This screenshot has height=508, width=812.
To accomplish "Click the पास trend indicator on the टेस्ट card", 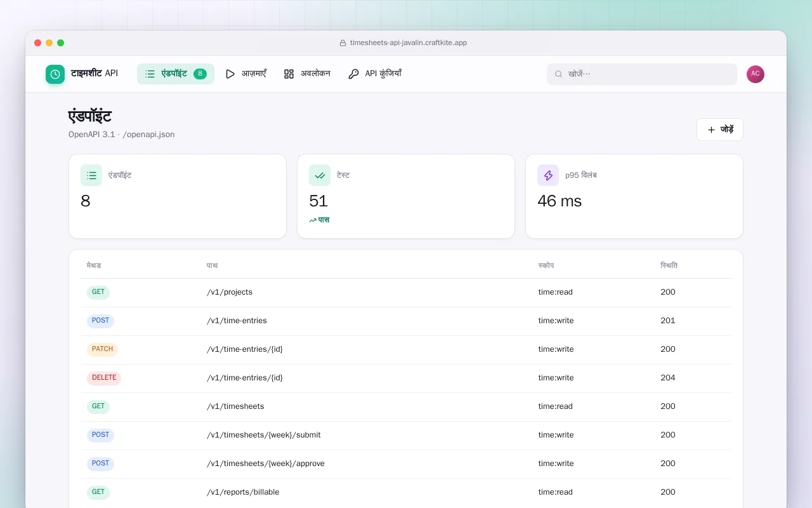I will 319,220.
